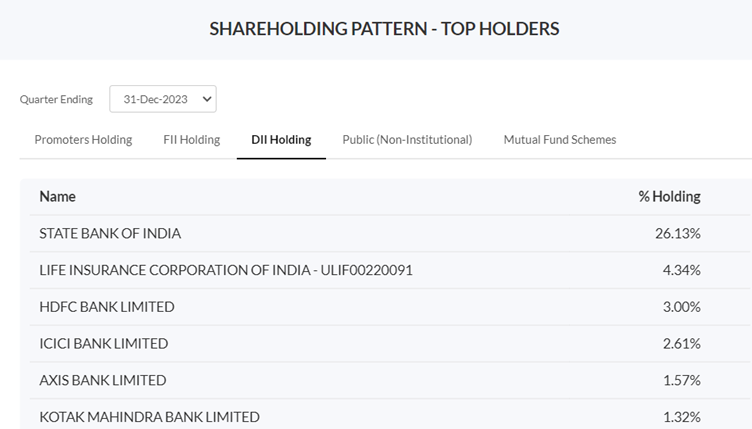Click the Name column header
752x429 pixels.
click(58, 197)
